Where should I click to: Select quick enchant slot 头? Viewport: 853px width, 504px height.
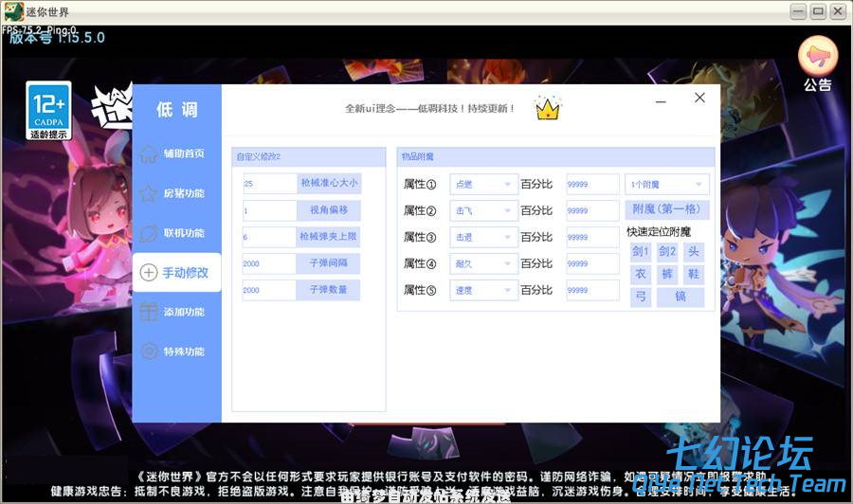pos(694,252)
